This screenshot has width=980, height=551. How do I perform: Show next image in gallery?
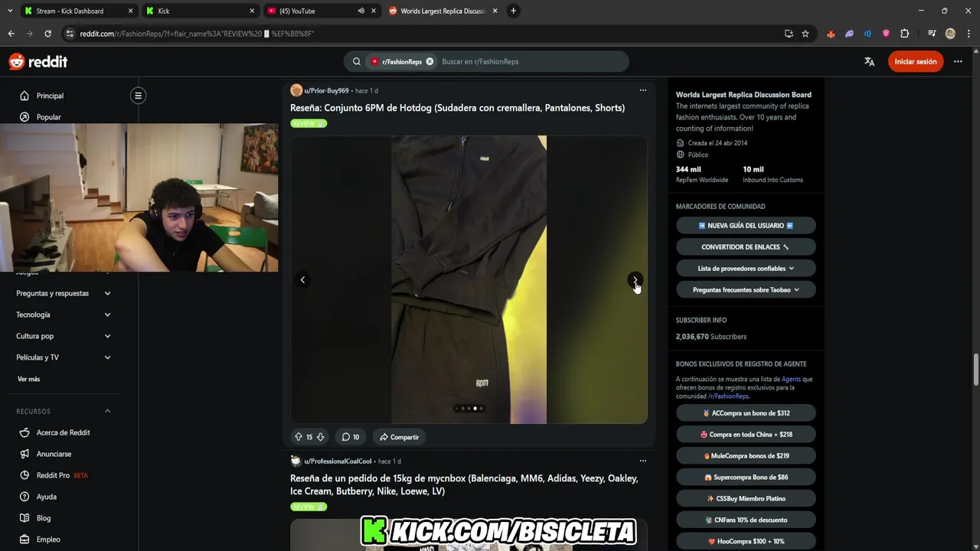pyautogui.click(x=635, y=280)
